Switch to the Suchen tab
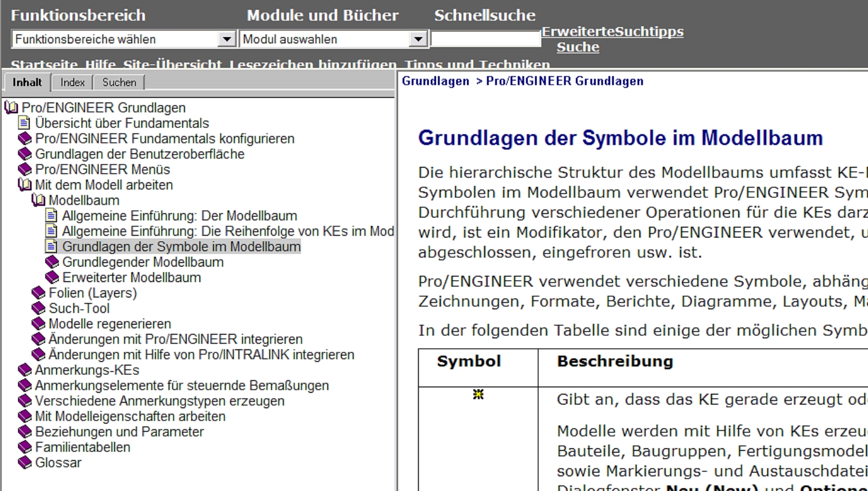The height and width of the screenshot is (491, 868). [x=119, y=82]
